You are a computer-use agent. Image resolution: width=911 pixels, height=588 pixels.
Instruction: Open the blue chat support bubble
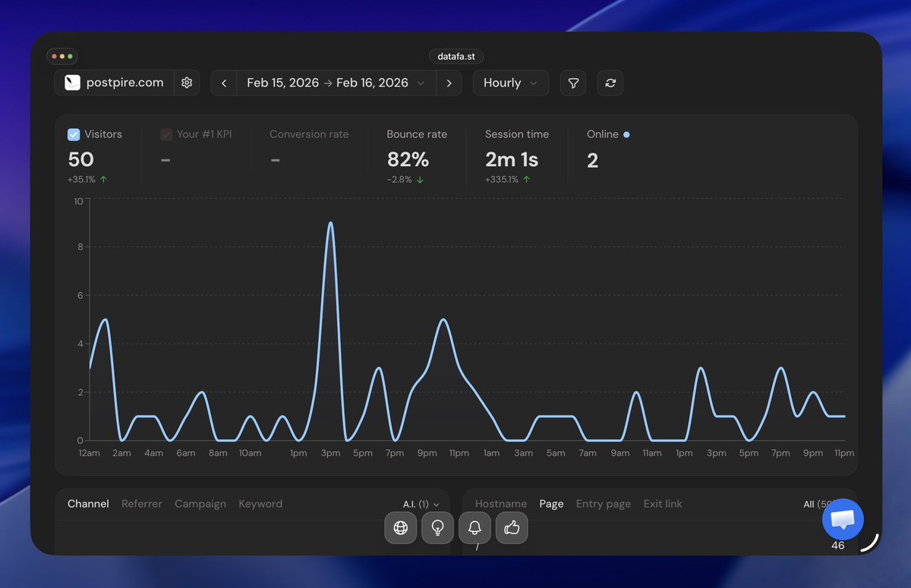point(843,519)
